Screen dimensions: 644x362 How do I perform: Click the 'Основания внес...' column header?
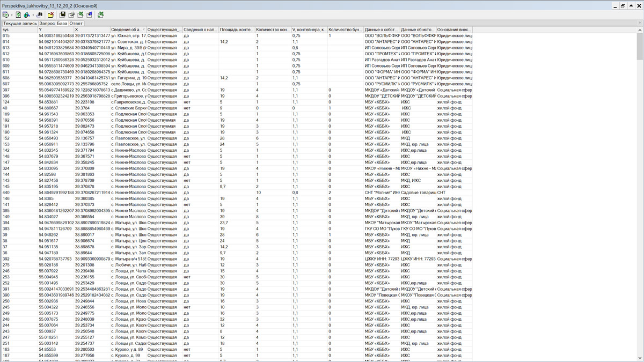454,29
